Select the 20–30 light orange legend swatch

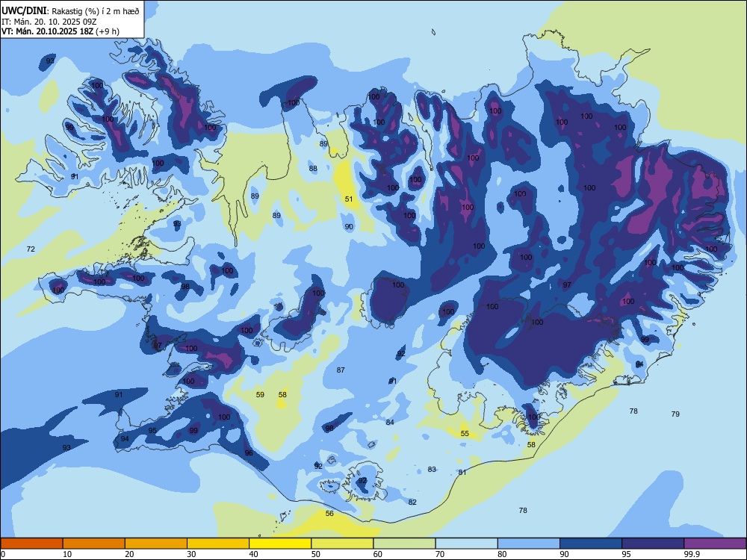point(156,544)
